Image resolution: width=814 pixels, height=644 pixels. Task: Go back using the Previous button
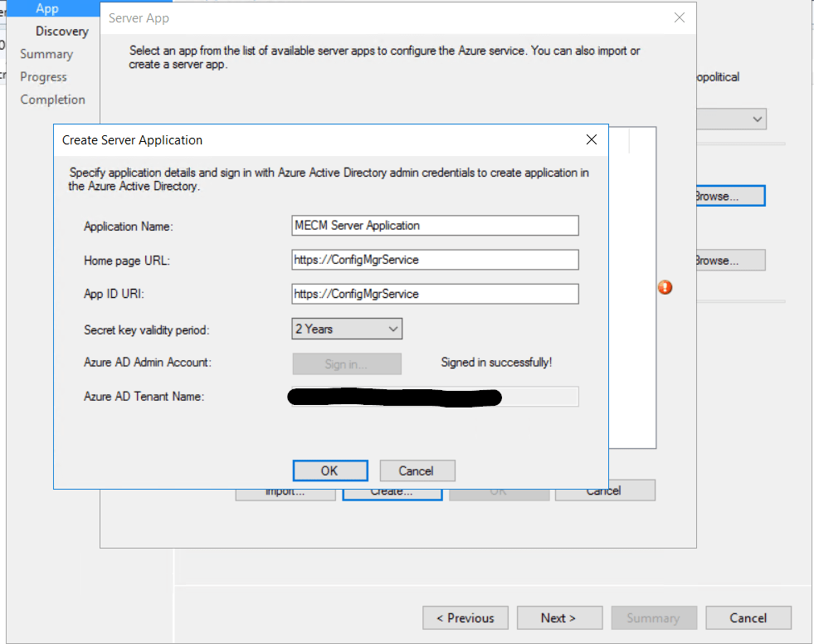coord(465,617)
